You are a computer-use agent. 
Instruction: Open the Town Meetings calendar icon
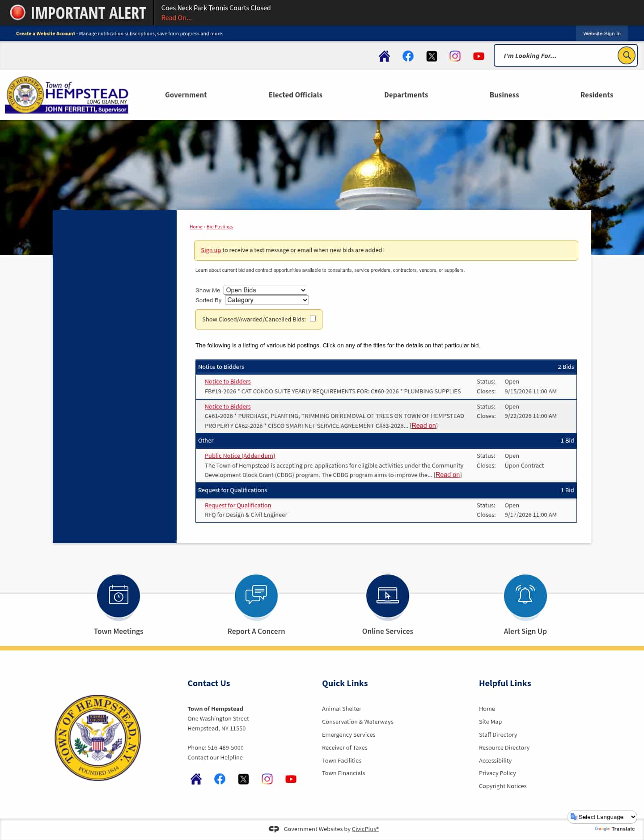tap(119, 596)
